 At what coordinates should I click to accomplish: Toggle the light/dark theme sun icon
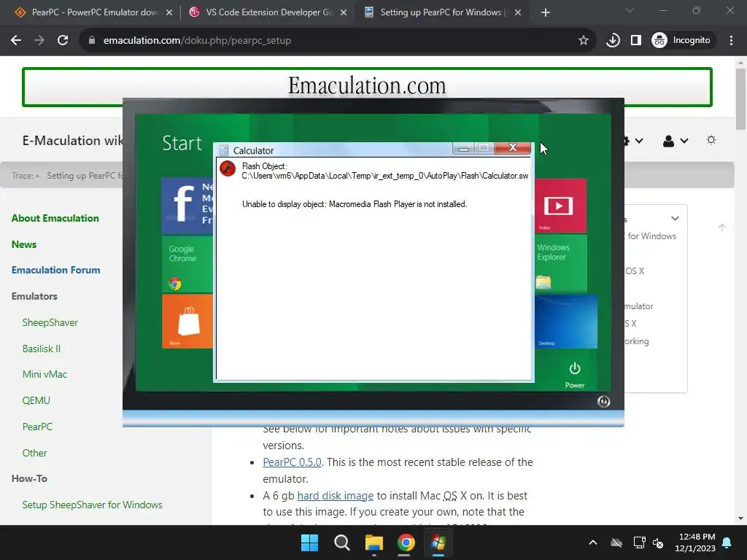click(x=711, y=140)
